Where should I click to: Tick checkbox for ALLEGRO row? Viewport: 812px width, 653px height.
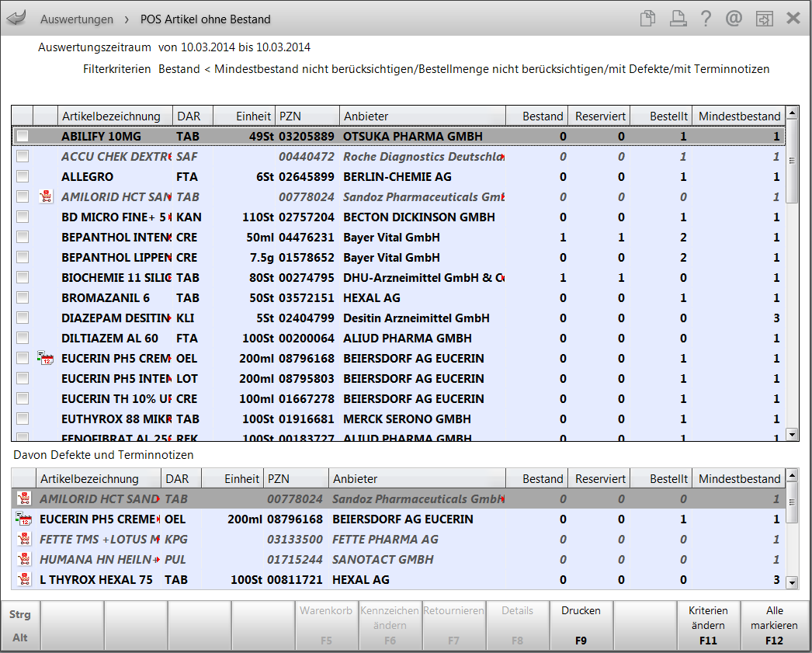click(x=23, y=176)
